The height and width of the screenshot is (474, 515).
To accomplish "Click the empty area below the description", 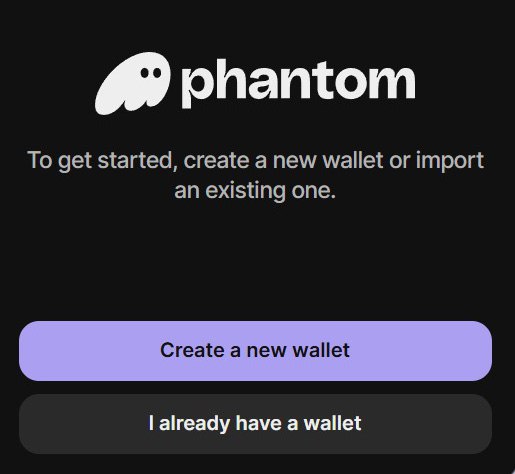I will [x=255, y=260].
